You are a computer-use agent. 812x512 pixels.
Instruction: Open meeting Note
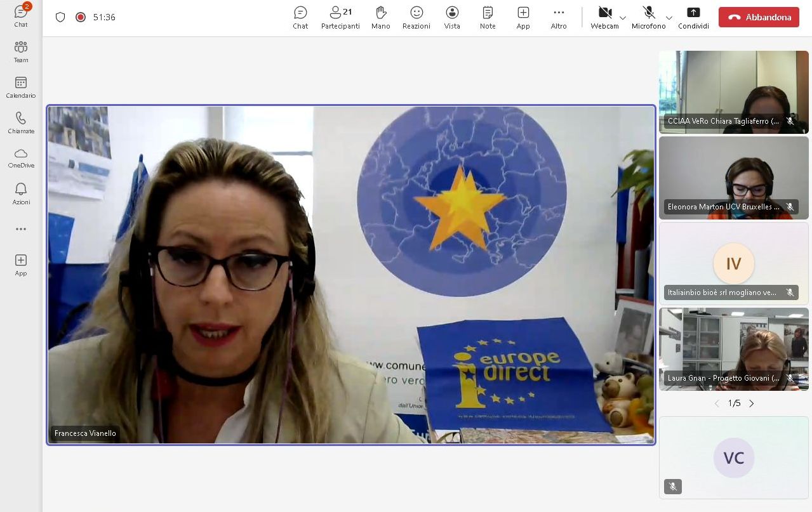coord(488,18)
